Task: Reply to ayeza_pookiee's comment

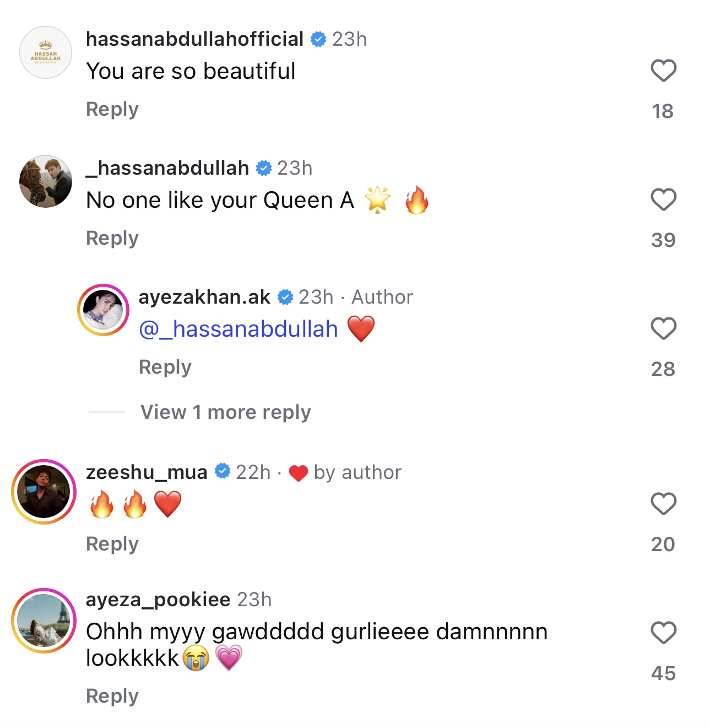Action: [x=112, y=696]
